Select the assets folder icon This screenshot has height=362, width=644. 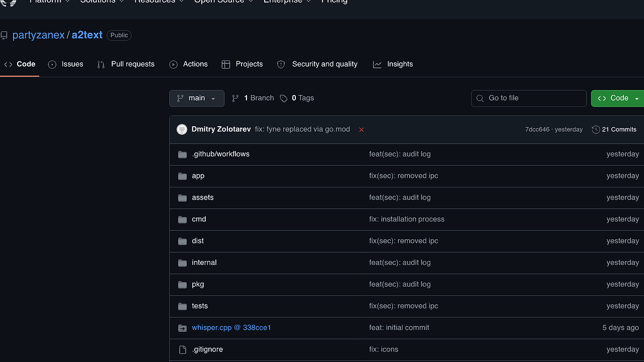coord(182,198)
